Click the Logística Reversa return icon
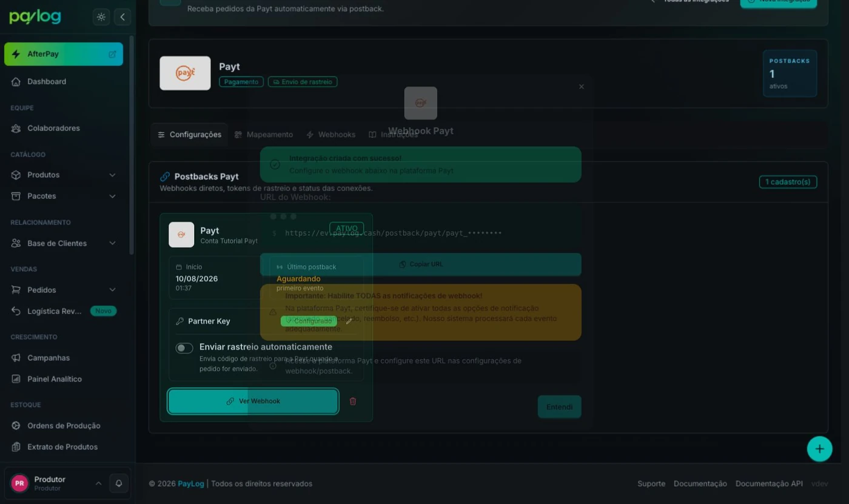849x504 pixels. pyautogui.click(x=16, y=311)
